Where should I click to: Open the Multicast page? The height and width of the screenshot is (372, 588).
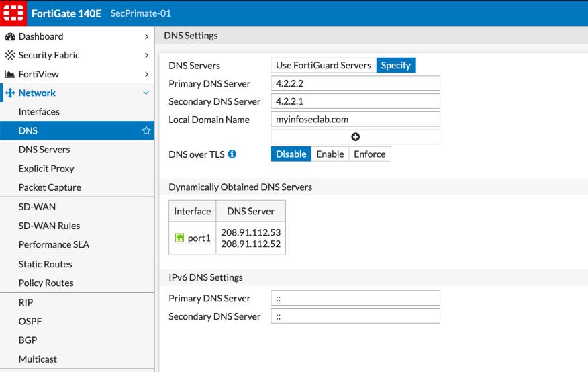coord(77,359)
